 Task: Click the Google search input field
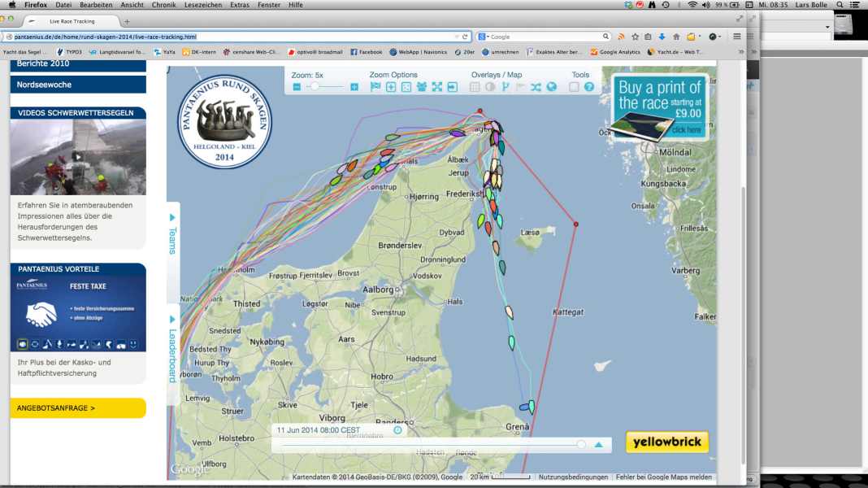tap(545, 37)
